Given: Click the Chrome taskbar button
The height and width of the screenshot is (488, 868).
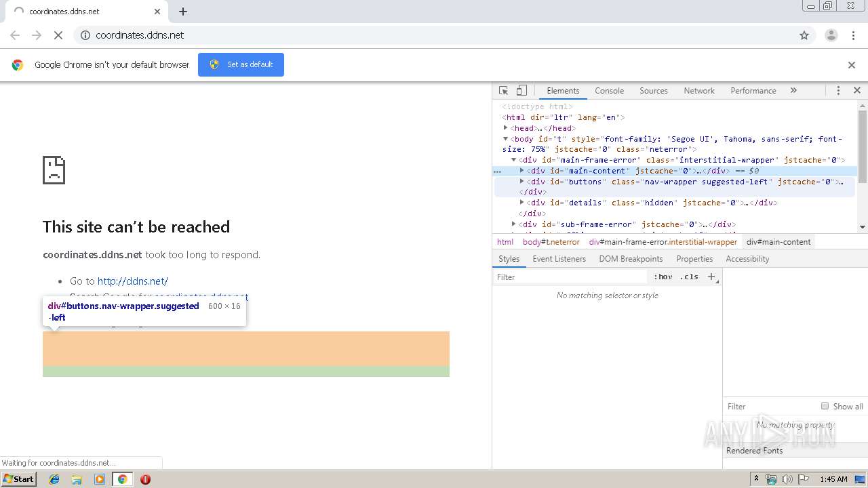Looking at the screenshot, I should pyautogui.click(x=122, y=479).
